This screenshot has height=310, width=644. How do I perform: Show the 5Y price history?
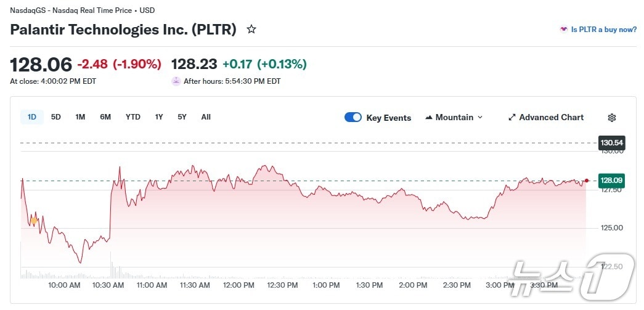182,117
